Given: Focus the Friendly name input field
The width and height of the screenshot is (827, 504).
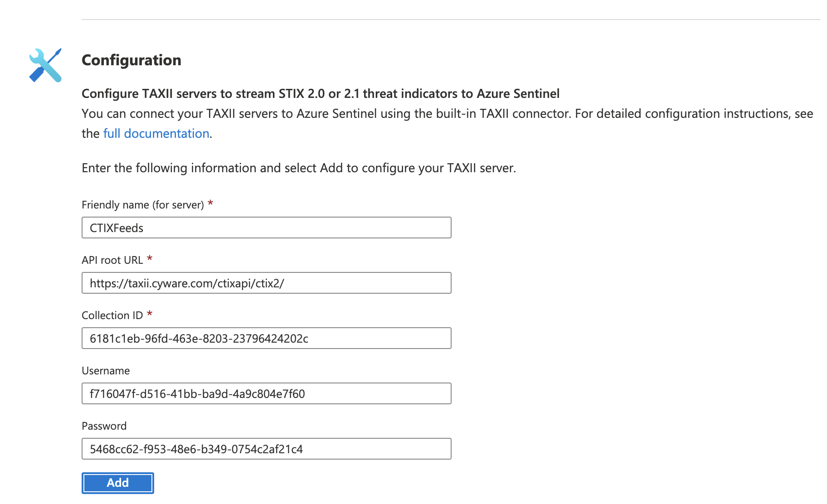Looking at the screenshot, I should (266, 228).
